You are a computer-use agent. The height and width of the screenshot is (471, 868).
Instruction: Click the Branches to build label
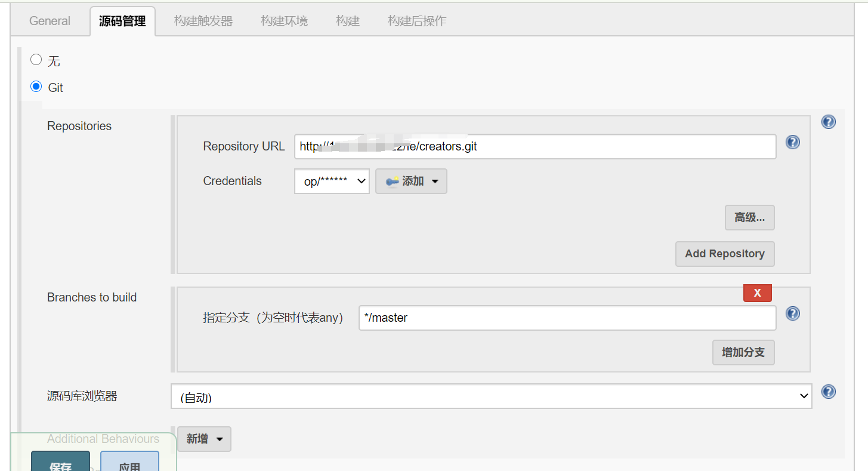click(92, 297)
